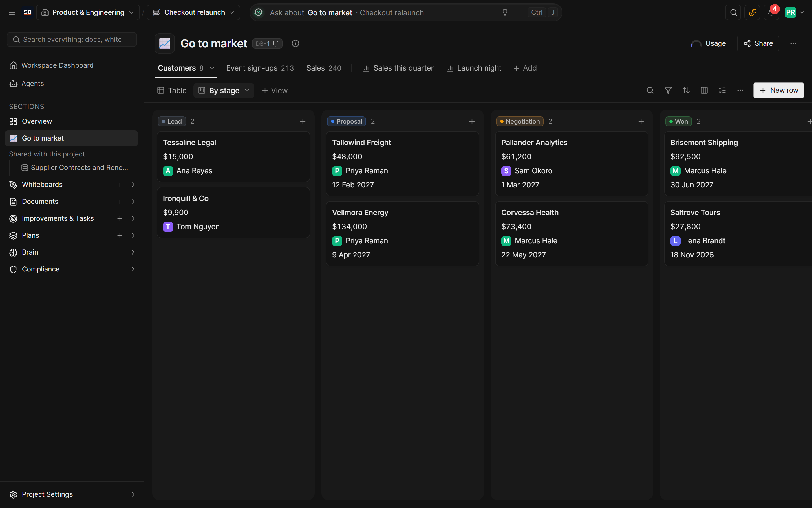This screenshot has height=508, width=812.
Task: Add a card to the Lead column
Action: click(303, 121)
